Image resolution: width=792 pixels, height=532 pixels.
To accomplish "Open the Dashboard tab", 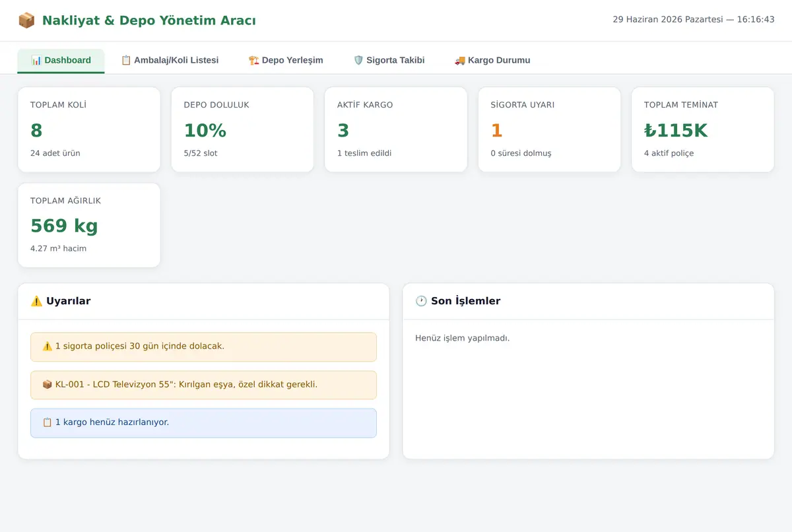I will point(61,60).
